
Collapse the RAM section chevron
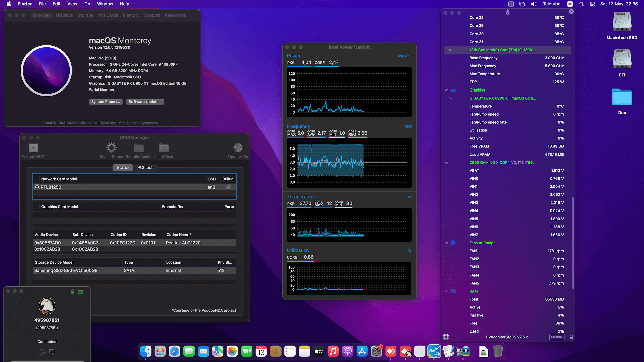pyautogui.click(x=446, y=291)
